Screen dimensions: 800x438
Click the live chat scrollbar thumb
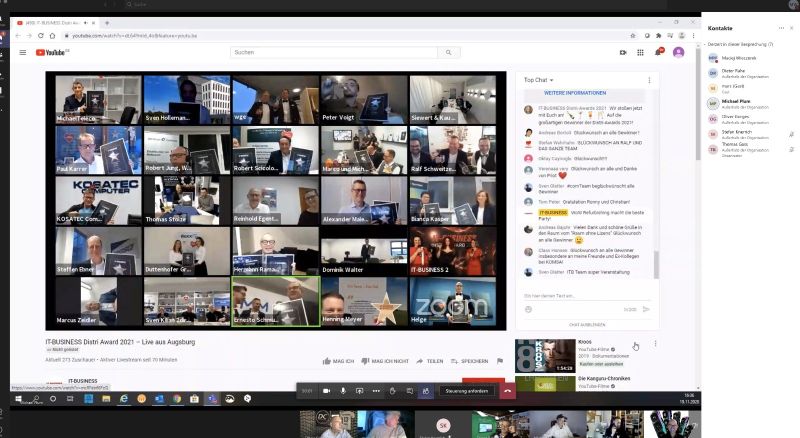(656, 264)
